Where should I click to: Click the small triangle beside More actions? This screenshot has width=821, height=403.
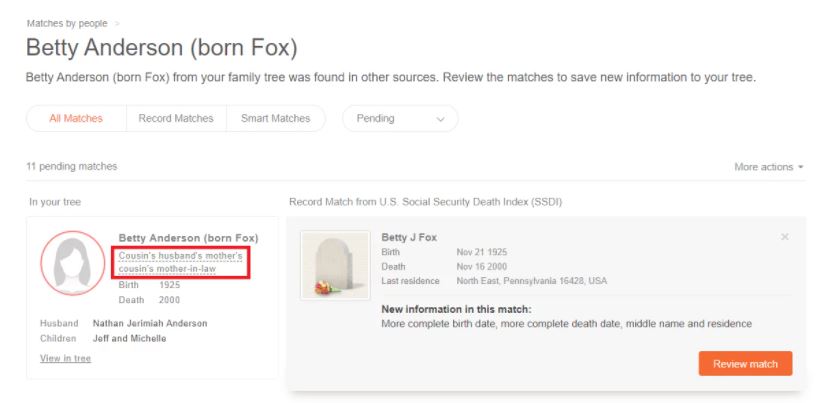[800, 167]
